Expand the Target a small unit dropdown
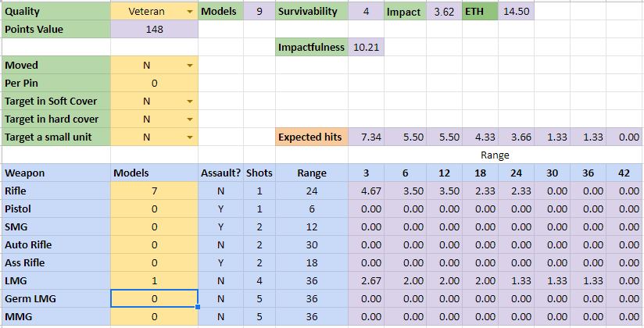Screen dimensions: 644x328 click(x=189, y=137)
